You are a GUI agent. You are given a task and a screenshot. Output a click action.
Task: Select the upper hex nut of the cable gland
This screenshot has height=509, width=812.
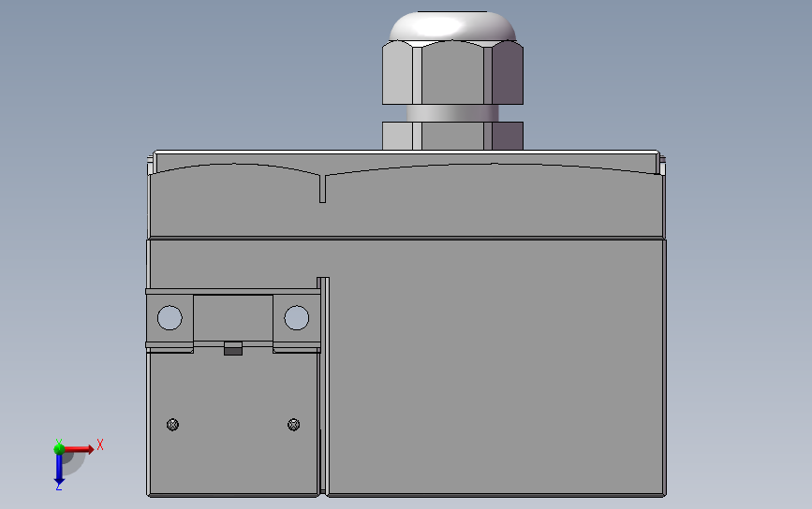click(452, 73)
